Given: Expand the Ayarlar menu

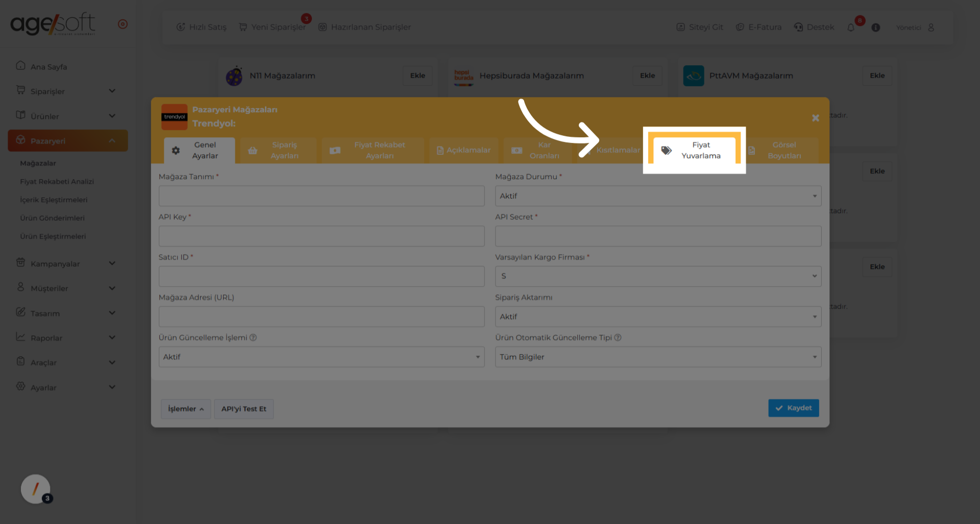Looking at the screenshot, I should click(x=68, y=387).
